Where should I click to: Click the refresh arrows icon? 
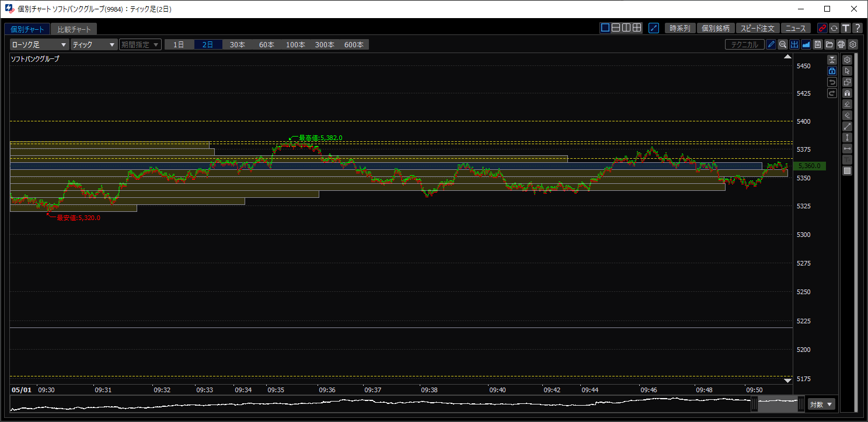tap(834, 28)
